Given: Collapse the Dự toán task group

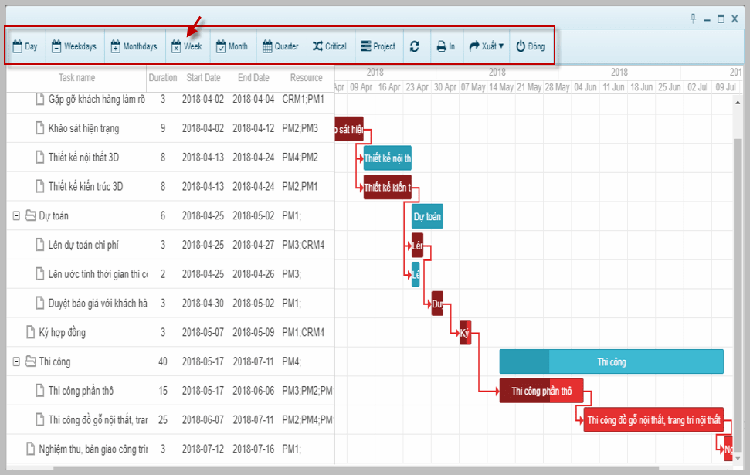Looking at the screenshot, I should [16, 215].
